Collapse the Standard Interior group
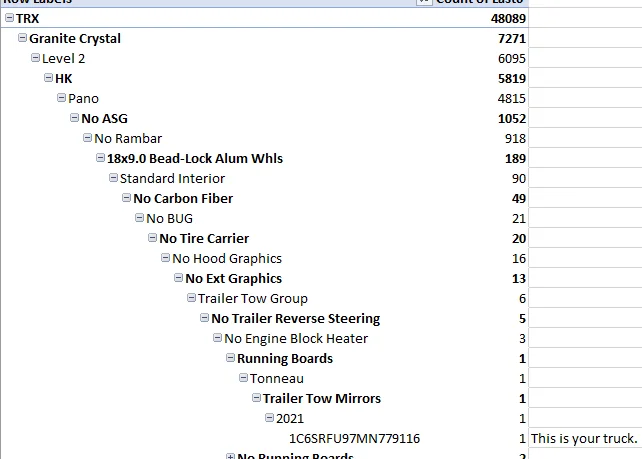 pos(113,178)
